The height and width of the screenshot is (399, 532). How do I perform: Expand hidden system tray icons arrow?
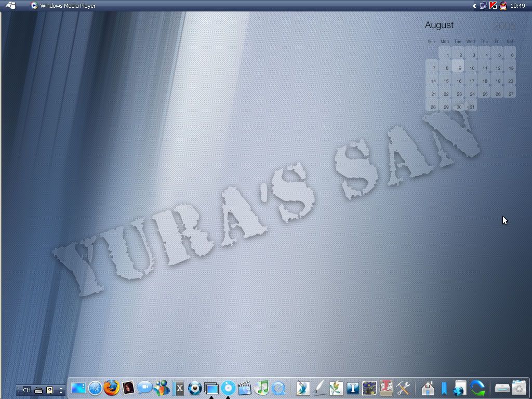coord(474,6)
